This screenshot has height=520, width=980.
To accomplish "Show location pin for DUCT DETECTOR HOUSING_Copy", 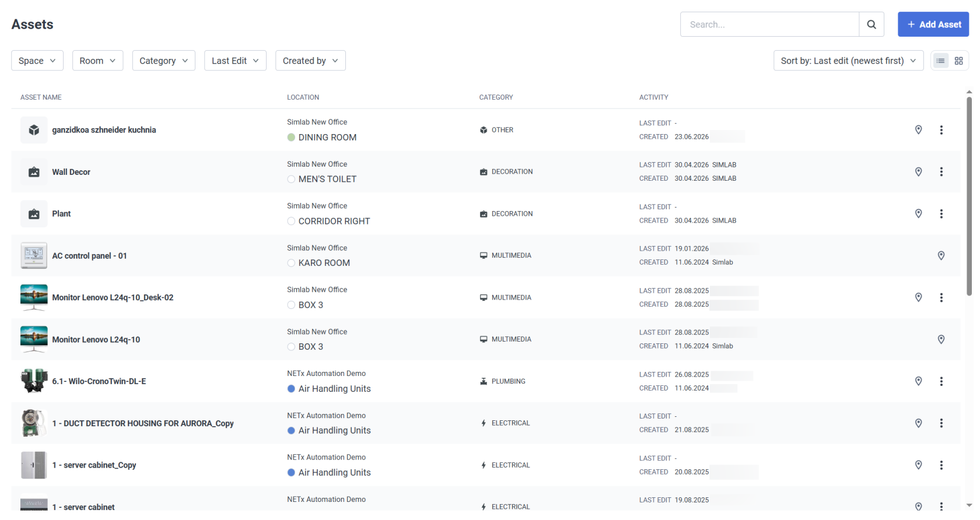I will (918, 423).
